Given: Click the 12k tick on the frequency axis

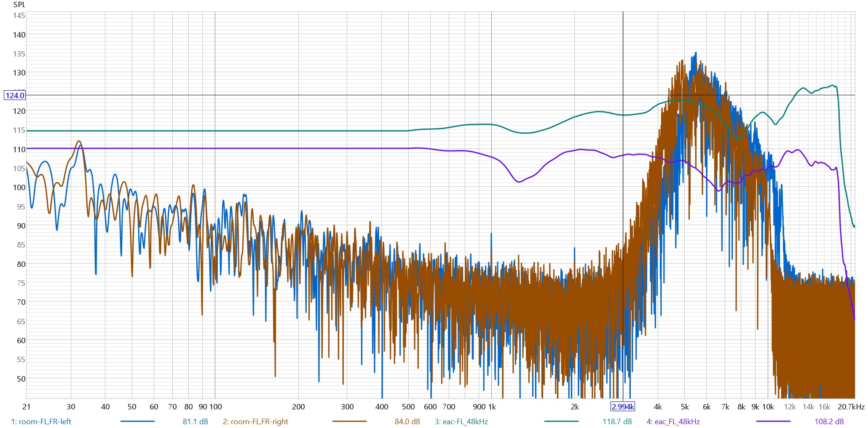Looking at the screenshot, I should coord(790,406).
